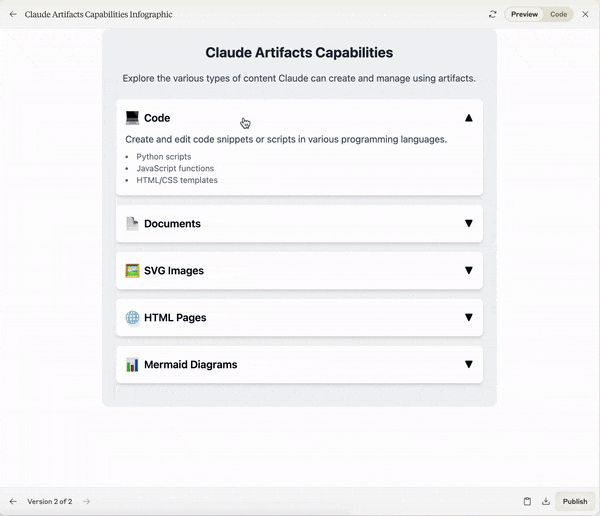
Task: Download the artifact file
Action: (546, 501)
